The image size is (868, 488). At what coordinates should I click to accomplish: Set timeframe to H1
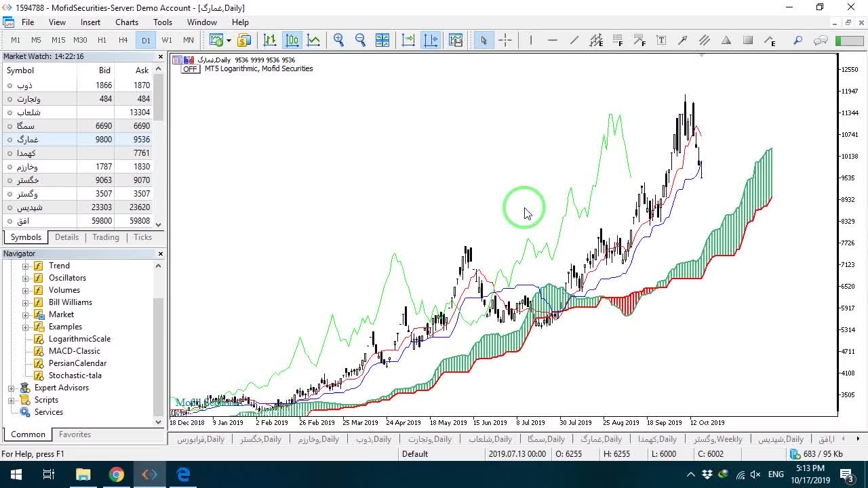click(x=102, y=41)
